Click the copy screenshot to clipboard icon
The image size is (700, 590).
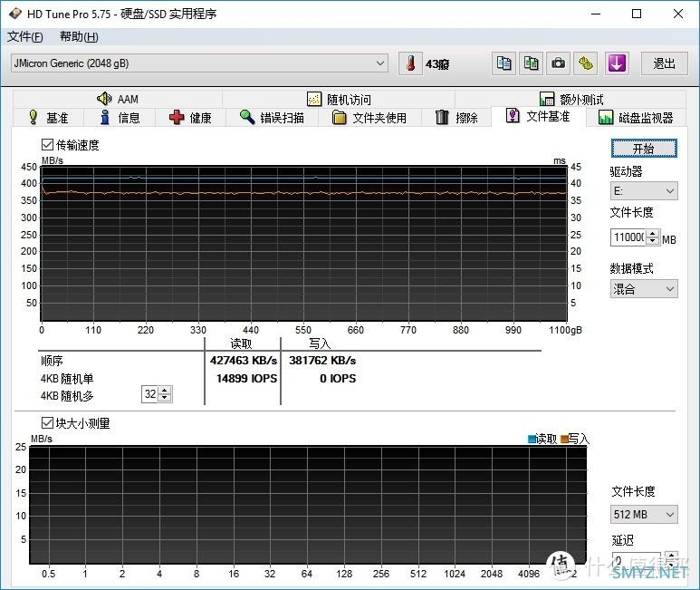(x=532, y=63)
